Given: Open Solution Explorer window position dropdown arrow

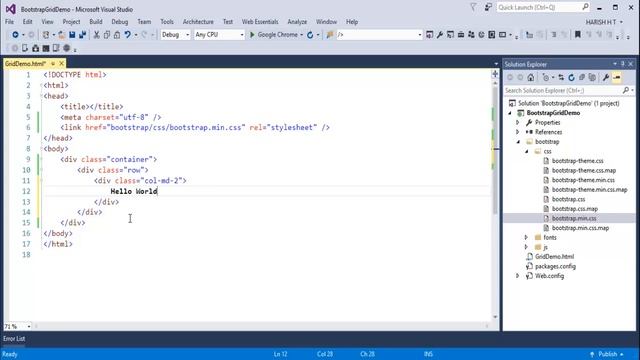Looking at the screenshot, I should [614, 64].
